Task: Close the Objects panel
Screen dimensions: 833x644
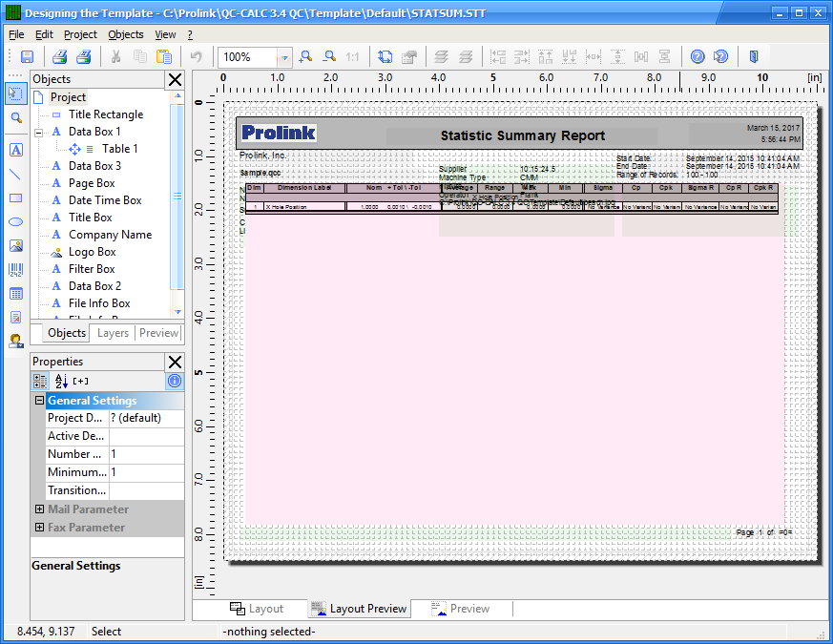Action: 175,80
